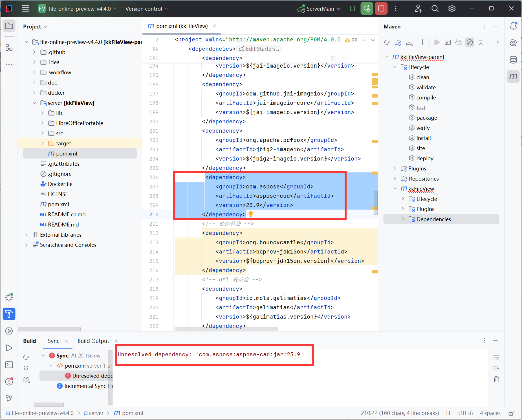This screenshot has height=420, width=522.
Task: Open the Version control menu
Action: [147, 9]
